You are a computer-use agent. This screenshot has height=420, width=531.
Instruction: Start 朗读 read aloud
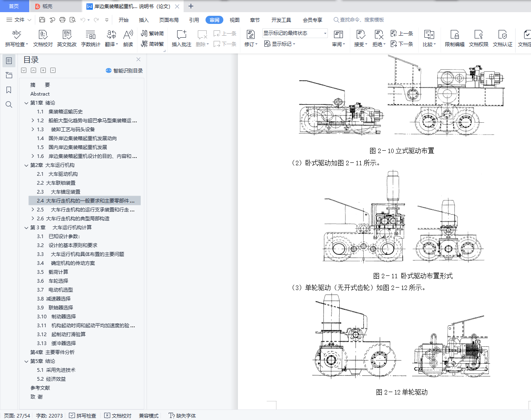coord(128,38)
